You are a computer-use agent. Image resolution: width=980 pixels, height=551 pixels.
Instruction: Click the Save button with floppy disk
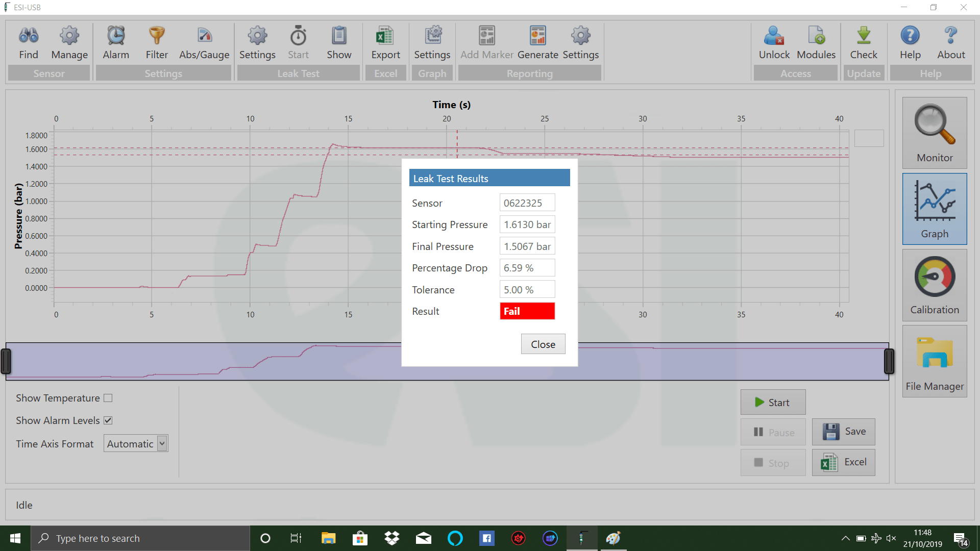843,432
